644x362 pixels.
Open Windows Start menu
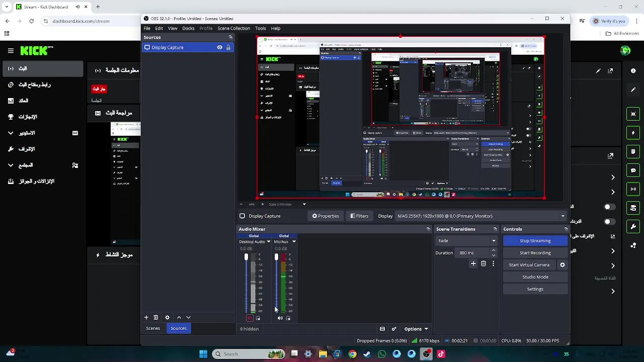203,354
